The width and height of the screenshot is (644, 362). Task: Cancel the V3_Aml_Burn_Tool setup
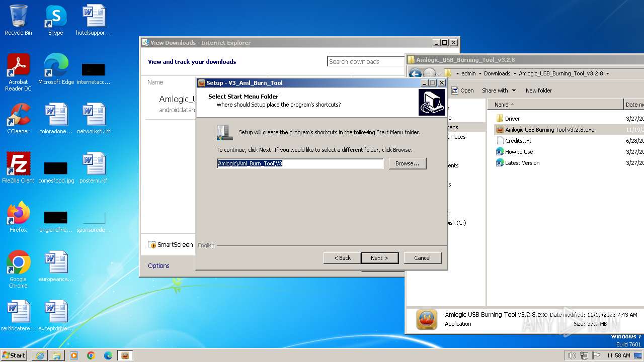click(x=422, y=258)
